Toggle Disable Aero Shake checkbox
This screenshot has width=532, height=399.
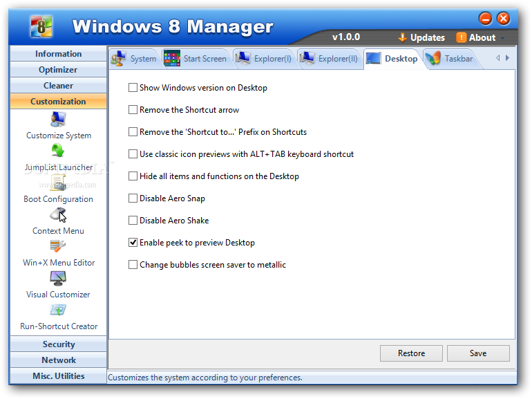[x=133, y=221]
